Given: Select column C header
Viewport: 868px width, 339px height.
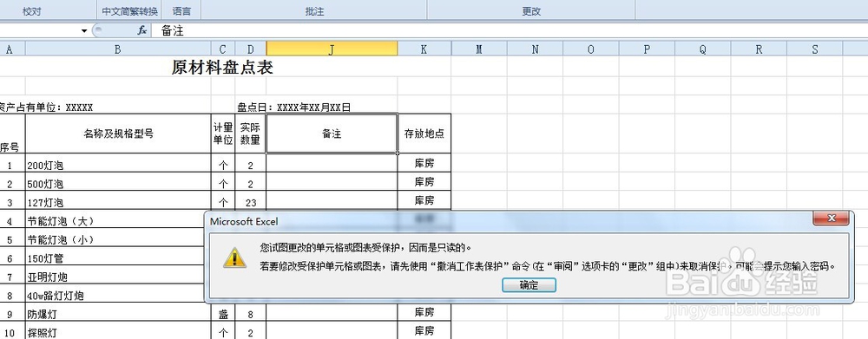Looking at the screenshot, I should click(x=223, y=49).
